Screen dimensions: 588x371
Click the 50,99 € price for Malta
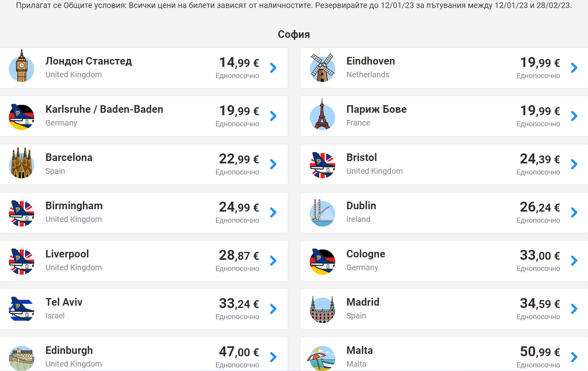pyautogui.click(x=540, y=352)
